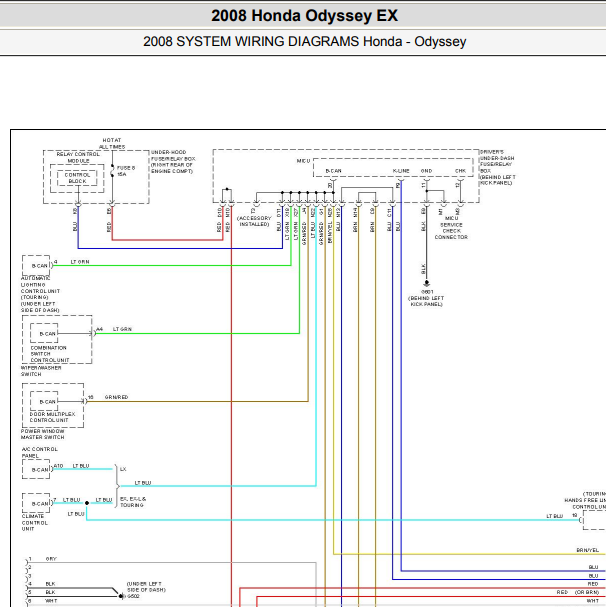Select the 'LT BLU' wire label at pin A10
Screen dimensions: 606x607
(x=81, y=466)
